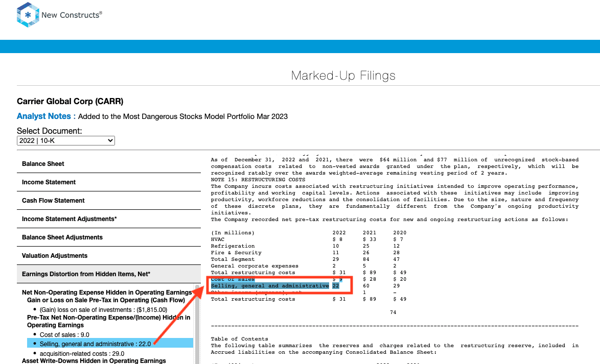This screenshot has height=364, width=600.
Task: Click the Analyst Notes label
Action: click(47, 116)
